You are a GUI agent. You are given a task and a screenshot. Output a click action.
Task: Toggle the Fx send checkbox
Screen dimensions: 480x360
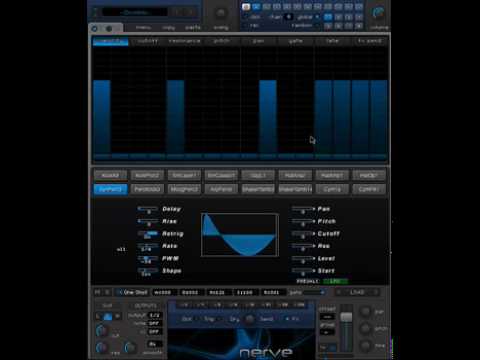tap(287, 319)
